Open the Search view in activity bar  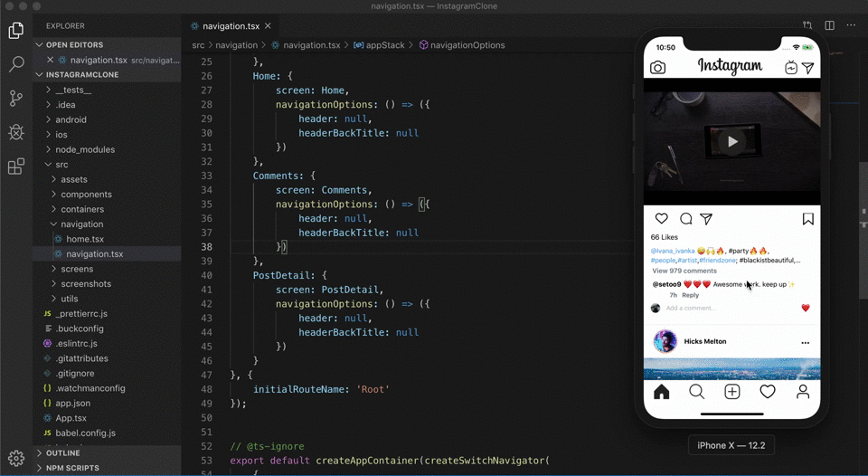click(x=16, y=64)
